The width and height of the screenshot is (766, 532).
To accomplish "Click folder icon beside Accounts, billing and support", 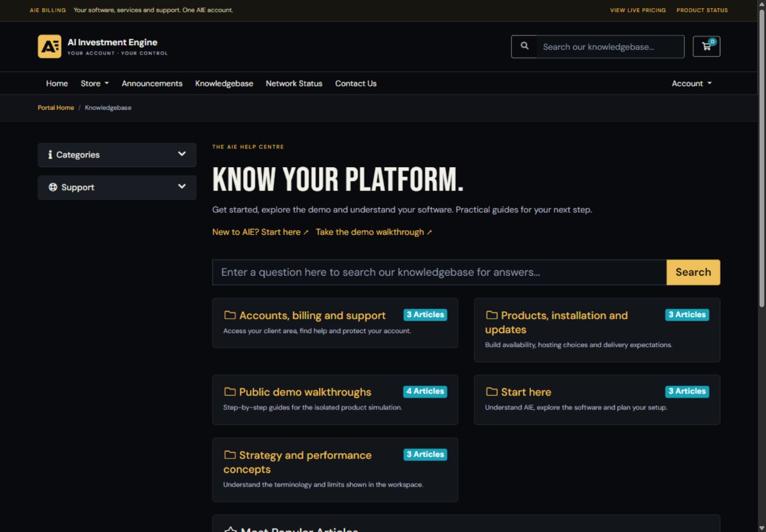I will 230,315.
